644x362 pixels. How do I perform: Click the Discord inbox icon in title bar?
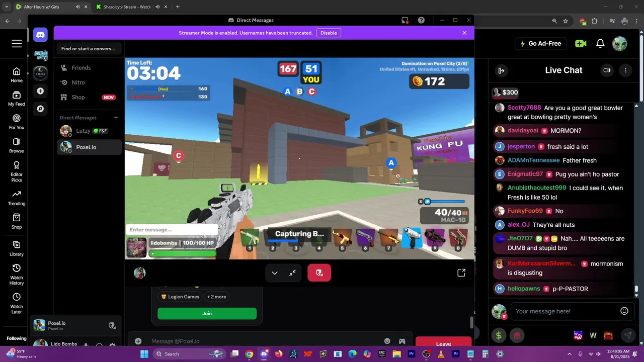pyautogui.click(x=405, y=20)
